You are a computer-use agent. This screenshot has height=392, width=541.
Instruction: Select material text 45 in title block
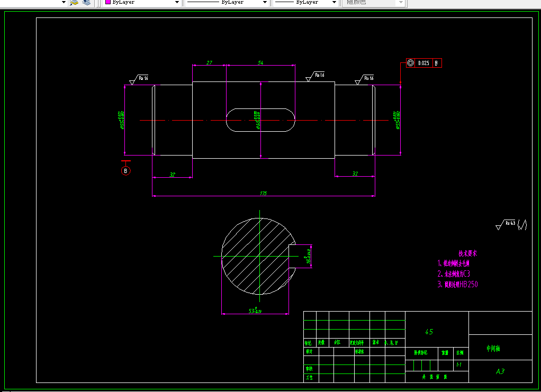click(429, 332)
